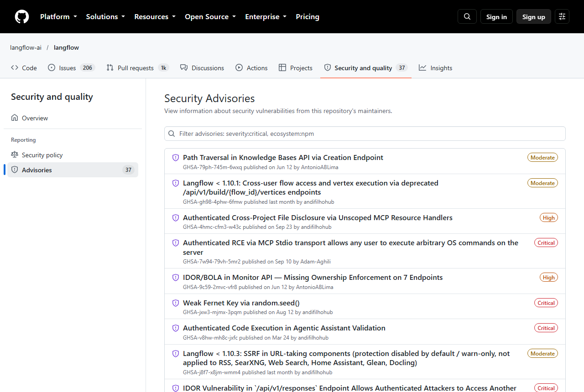This screenshot has width=584, height=392.
Task: Select Overview in the security sidebar
Action: point(73,118)
